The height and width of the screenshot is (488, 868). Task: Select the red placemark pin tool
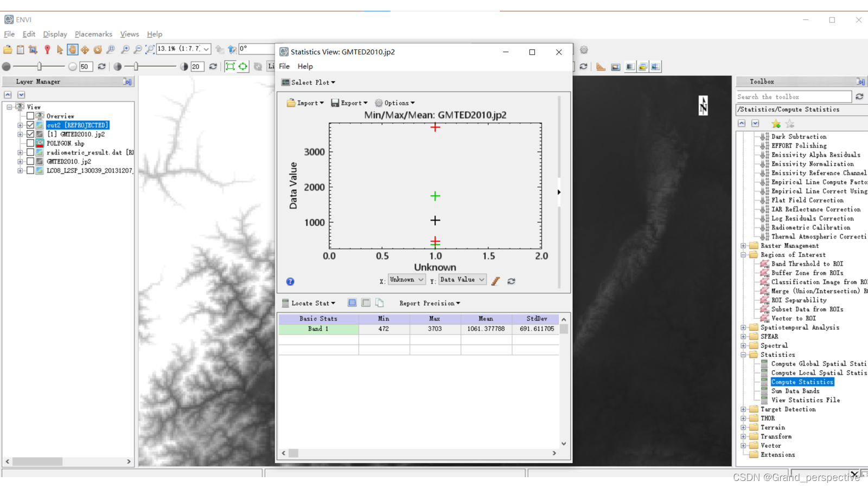tap(47, 49)
